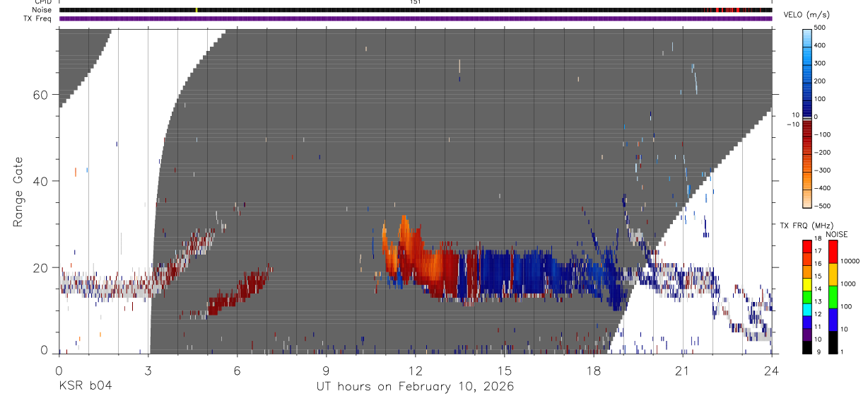Click the 60 tick on Range Gate axis
Screen dimensions: 868x401
[41, 95]
